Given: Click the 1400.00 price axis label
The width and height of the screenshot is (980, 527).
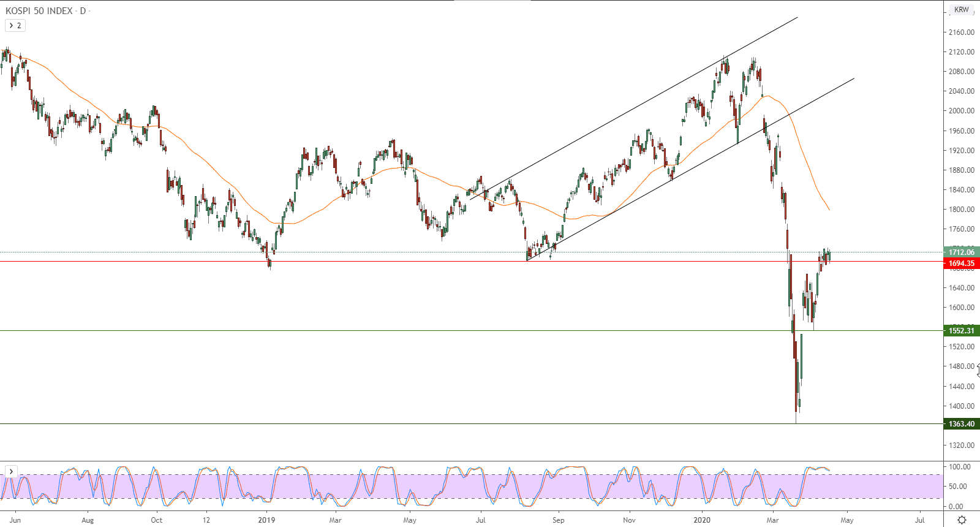Looking at the screenshot, I should [961, 406].
